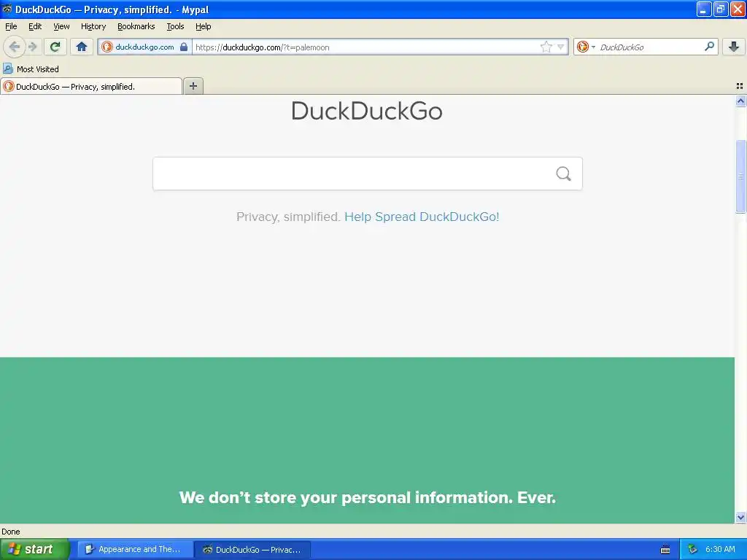Viewport: 747px width, 560px height.
Task: Select the DuckDuckGo taskbar button
Action: pyautogui.click(x=253, y=549)
